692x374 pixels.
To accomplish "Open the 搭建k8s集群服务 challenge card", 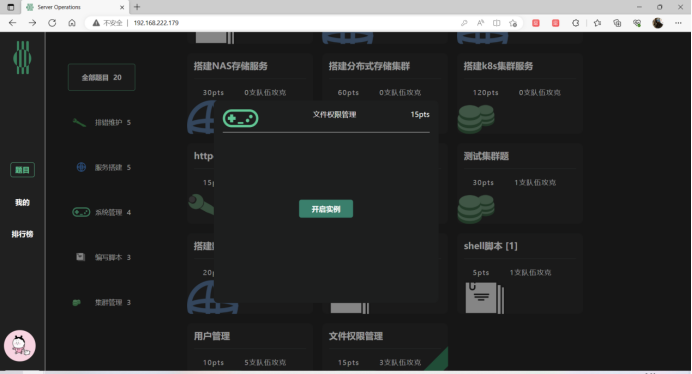I will [x=519, y=94].
